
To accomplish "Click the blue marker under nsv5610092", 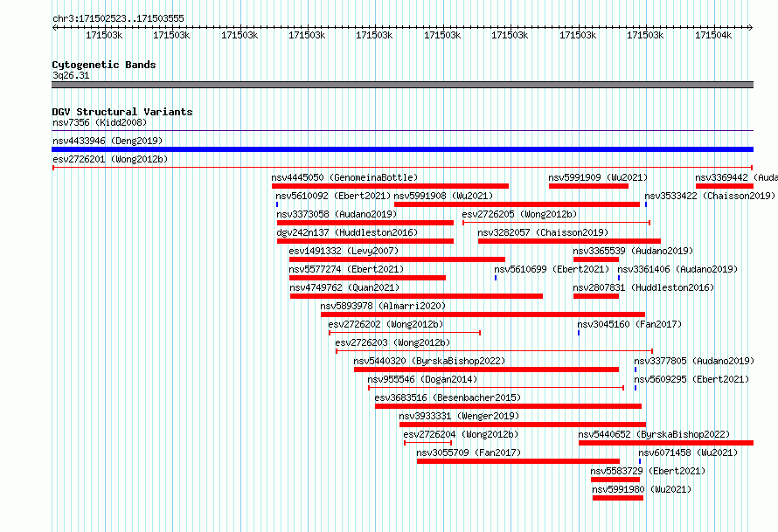I will (x=277, y=204).
